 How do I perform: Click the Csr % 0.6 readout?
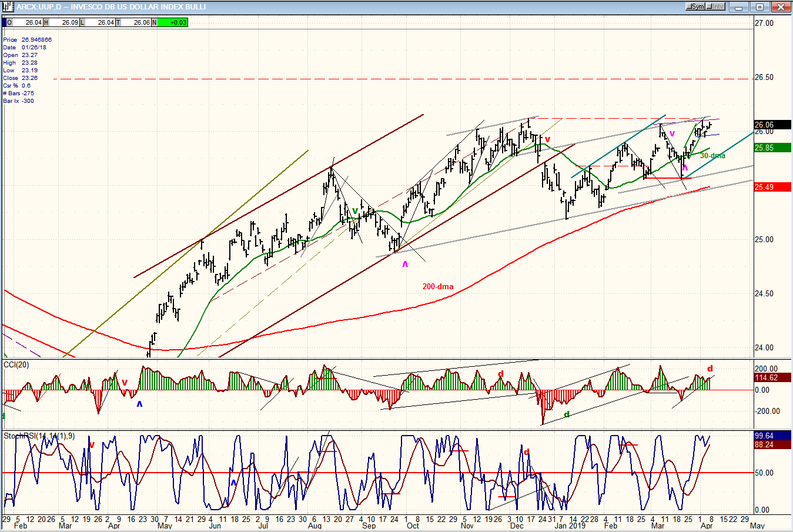click(x=16, y=86)
